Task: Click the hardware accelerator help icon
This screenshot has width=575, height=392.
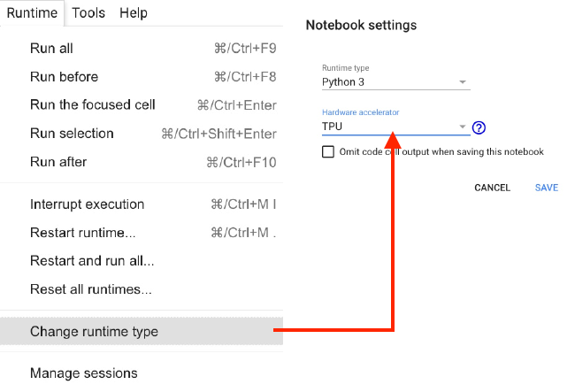Action: 479,127
